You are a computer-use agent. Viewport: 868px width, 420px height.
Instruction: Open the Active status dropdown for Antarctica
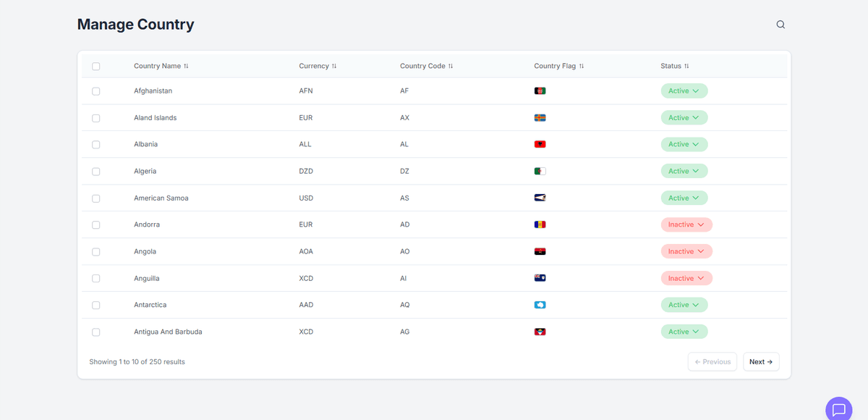684,304
